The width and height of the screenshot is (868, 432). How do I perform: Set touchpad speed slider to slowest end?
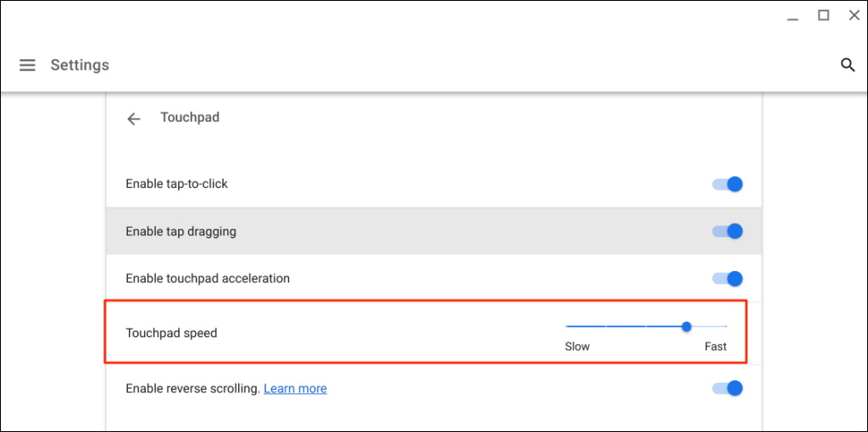[x=567, y=326]
